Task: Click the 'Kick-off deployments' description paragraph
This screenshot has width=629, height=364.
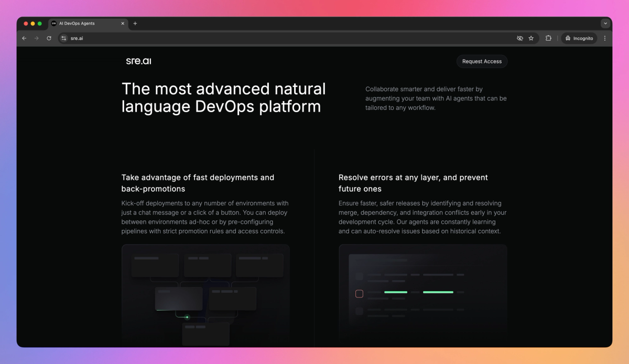Action: (205, 217)
